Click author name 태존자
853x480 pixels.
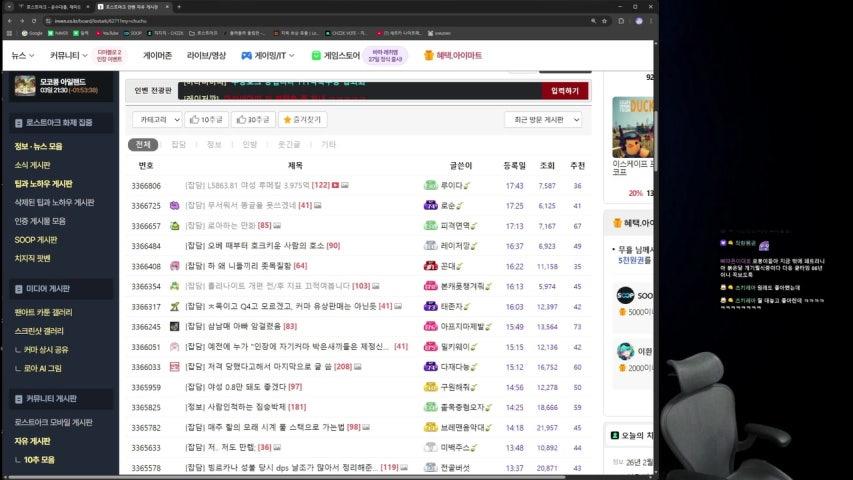click(452, 306)
